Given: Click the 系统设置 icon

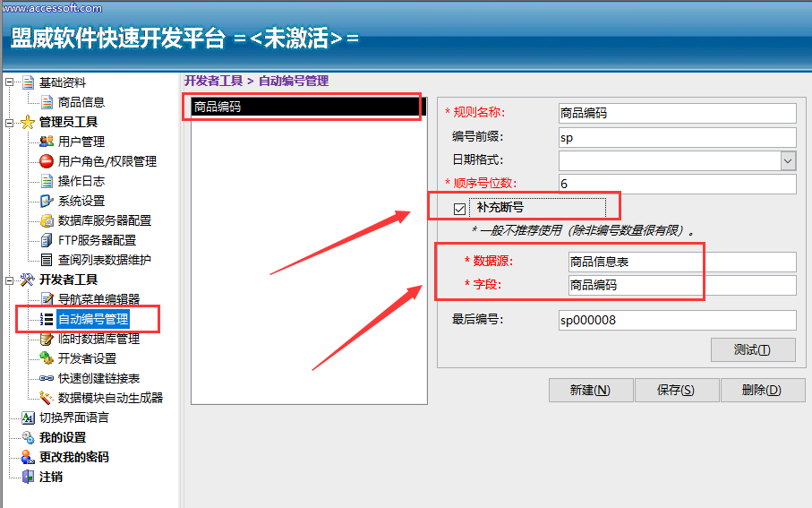Looking at the screenshot, I should pos(47,201).
